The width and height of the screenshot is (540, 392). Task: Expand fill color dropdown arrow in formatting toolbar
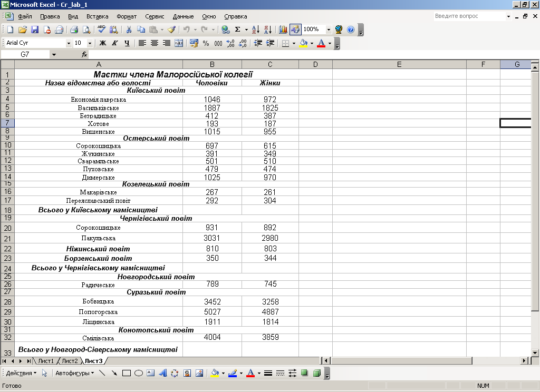click(312, 43)
